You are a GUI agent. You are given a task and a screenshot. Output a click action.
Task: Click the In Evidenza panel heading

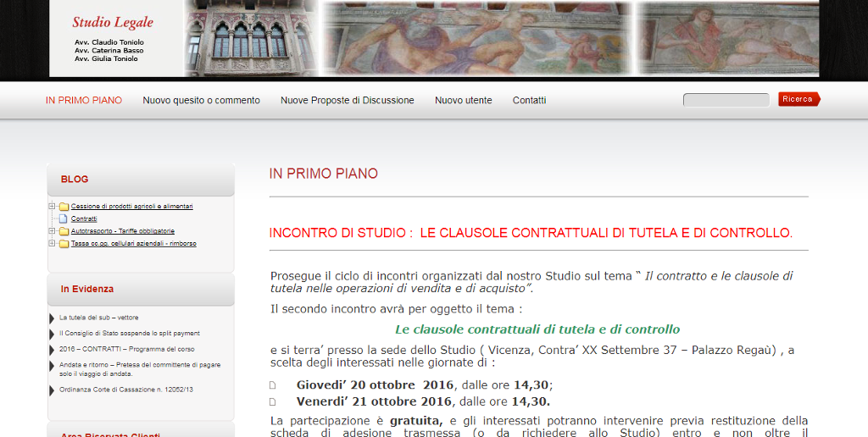(x=87, y=289)
